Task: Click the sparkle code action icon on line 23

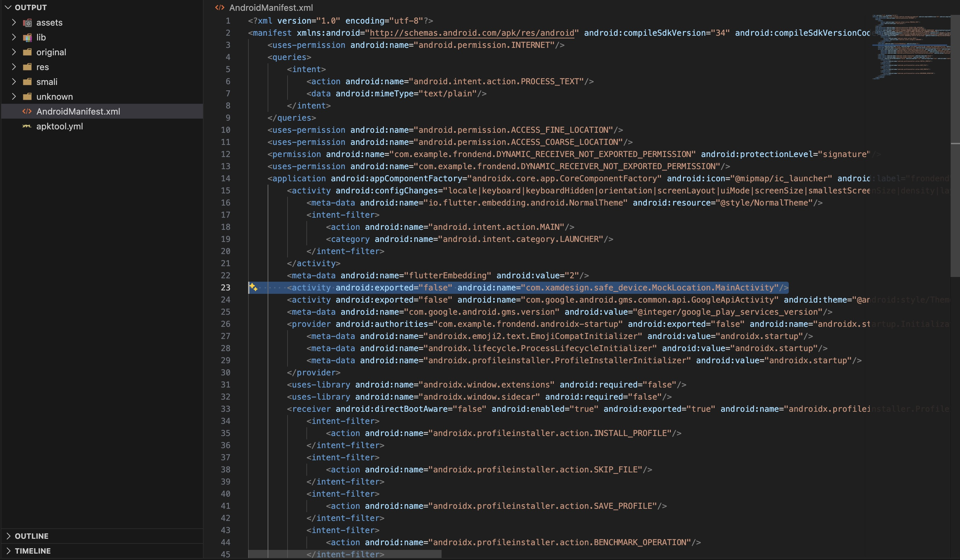Action: tap(253, 287)
